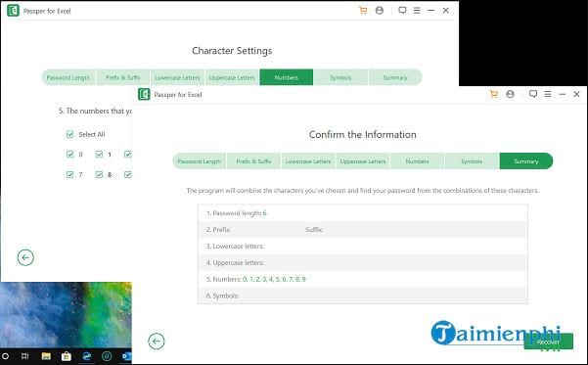The height and width of the screenshot is (365, 588).
Task: Switch to Password Length tab in the front window
Action: (200, 161)
